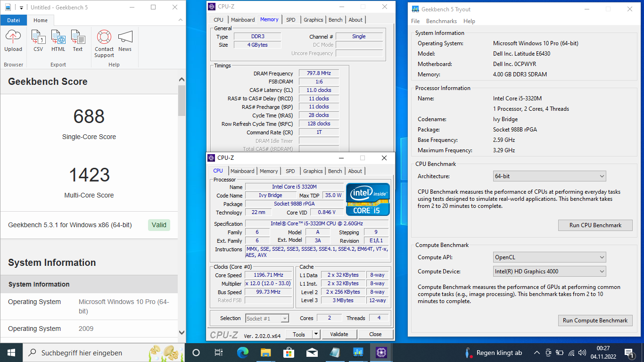
Task: Click Run CPU Benchmark button
Action: pyautogui.click(x=595, y=225)
